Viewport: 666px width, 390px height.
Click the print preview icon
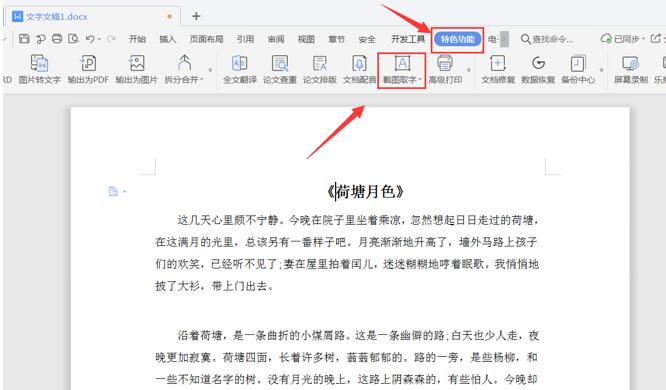(73, 39)
